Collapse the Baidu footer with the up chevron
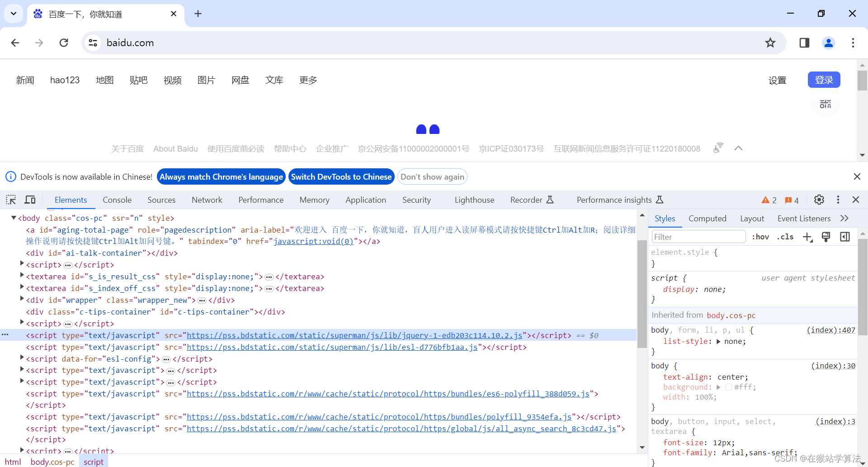 [x=738, y=148]
